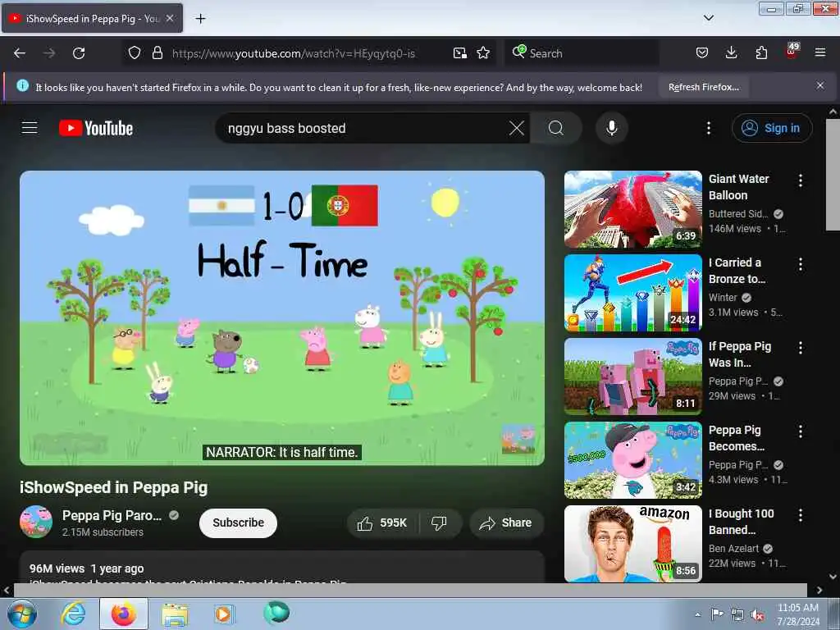Click the Giant Water Balloon title
Image resolution: width=840 pixels, height=630 pixels.
[x=738, y=187]
